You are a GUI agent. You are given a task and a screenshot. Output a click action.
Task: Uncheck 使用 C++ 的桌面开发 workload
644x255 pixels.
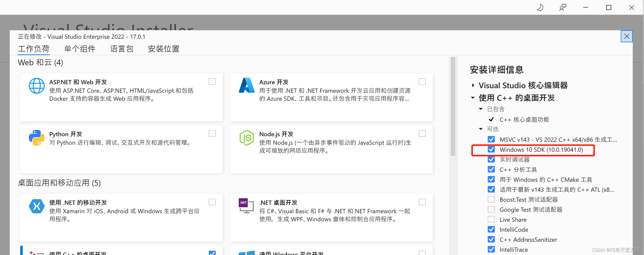[x=212, y=253]
